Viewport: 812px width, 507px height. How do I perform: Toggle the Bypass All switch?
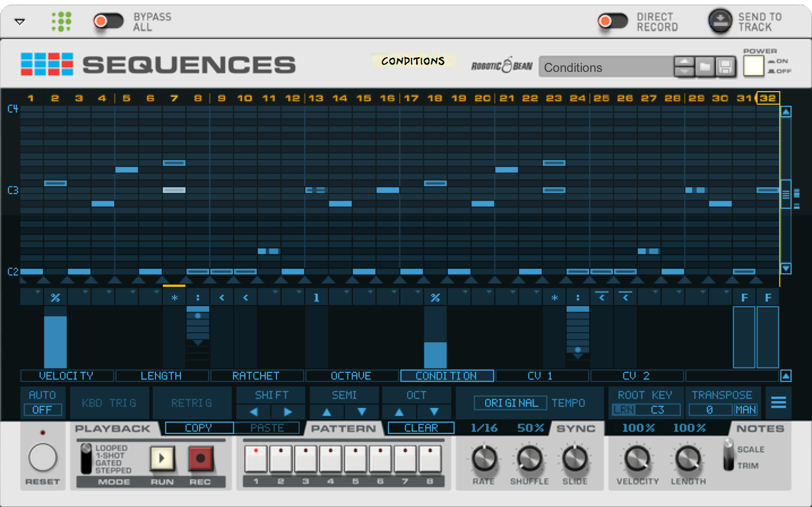click(109, 20)
